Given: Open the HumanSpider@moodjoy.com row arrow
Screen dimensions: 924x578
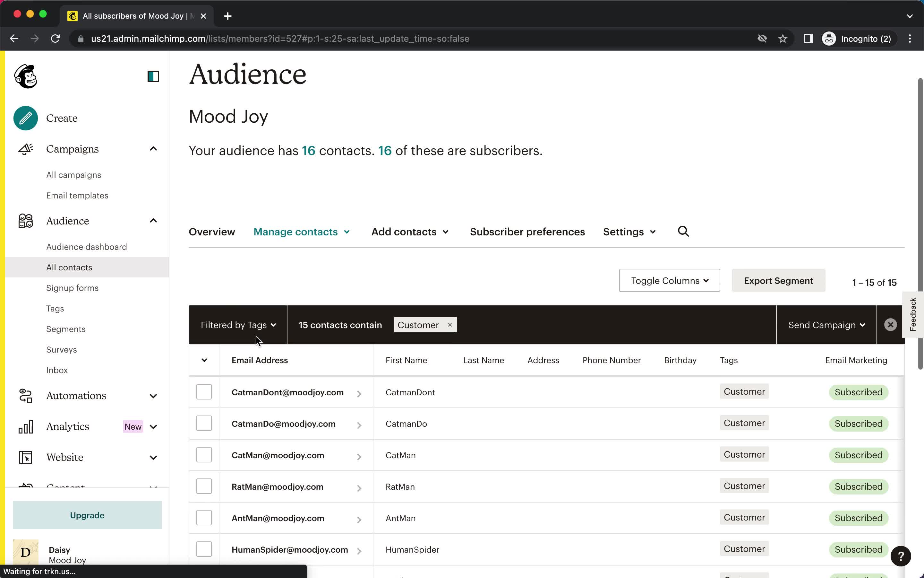Looking at the screenshot, I should click(x=359, y=551).
